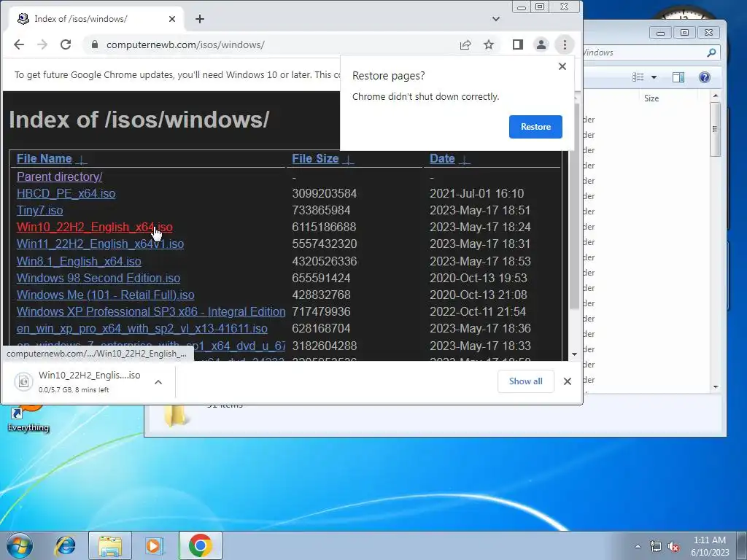
Task: Open Windows Explorer taskbar icon
Action: pos(110,545)
